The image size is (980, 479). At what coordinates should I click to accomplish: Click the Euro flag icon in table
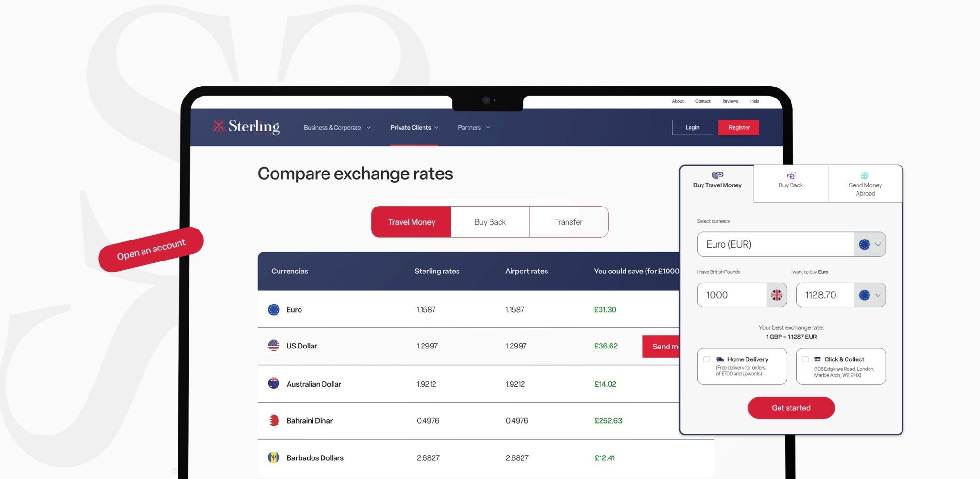274,310
